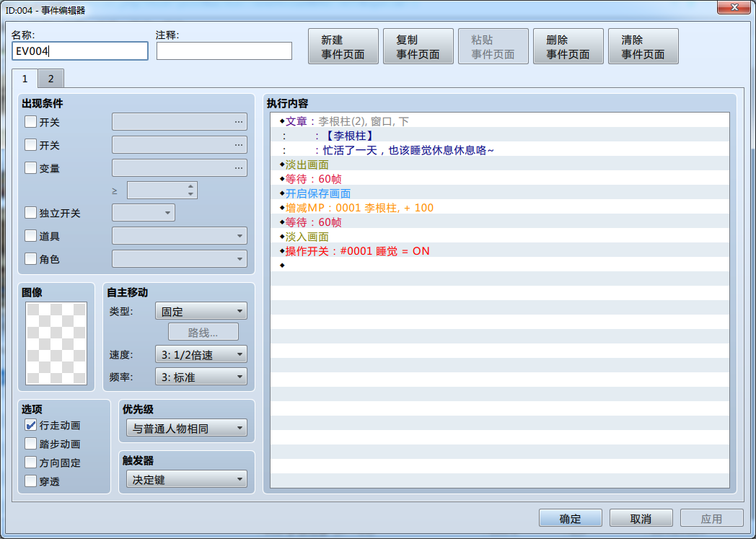Click the 复制事件页面 button
756x539 pixels.
(x=418, y=46)
